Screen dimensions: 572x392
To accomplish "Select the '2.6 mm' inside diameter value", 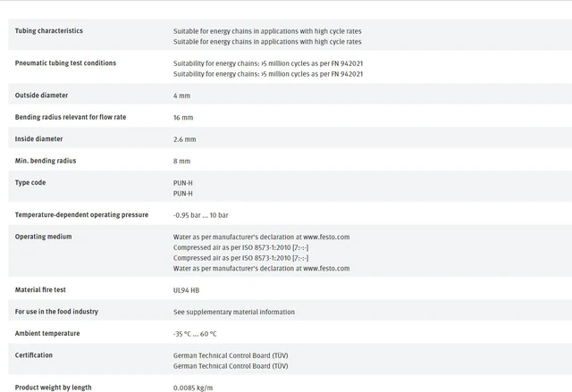I will click(185, 139).
